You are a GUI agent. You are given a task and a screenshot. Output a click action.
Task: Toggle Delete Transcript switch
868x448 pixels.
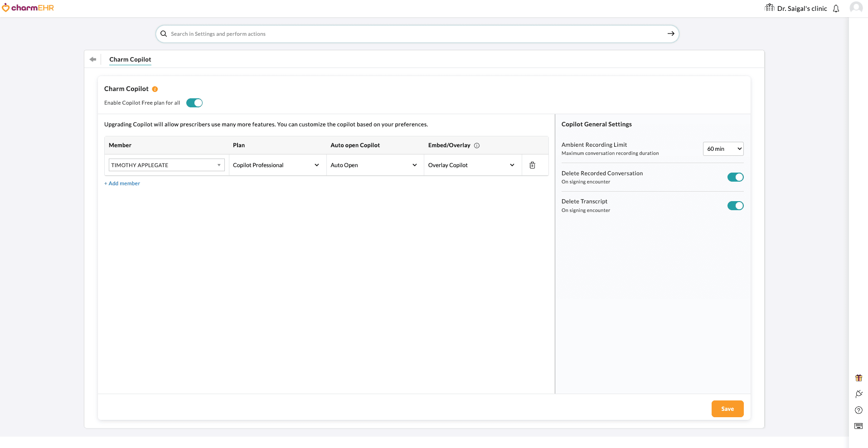(735, 206)
